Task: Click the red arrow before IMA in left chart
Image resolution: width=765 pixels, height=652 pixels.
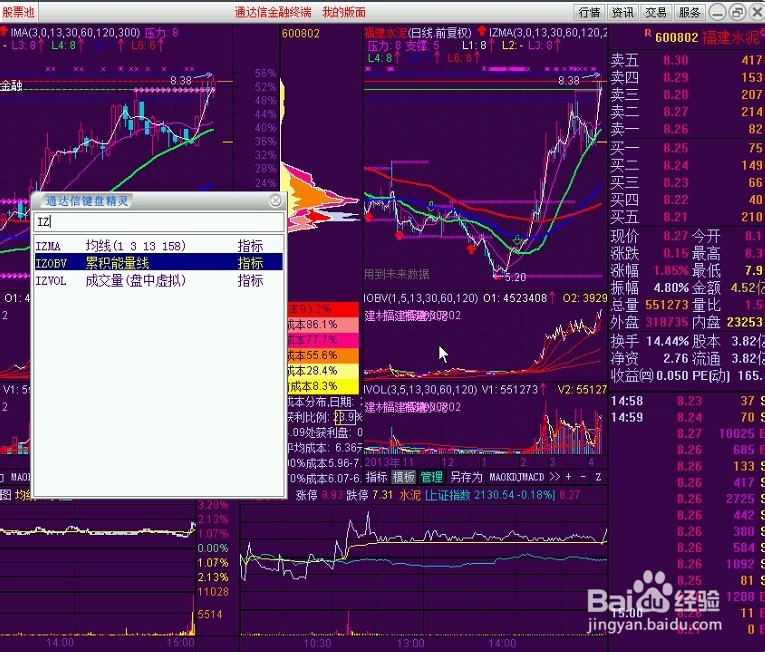Action: click(x=3, y=31)
